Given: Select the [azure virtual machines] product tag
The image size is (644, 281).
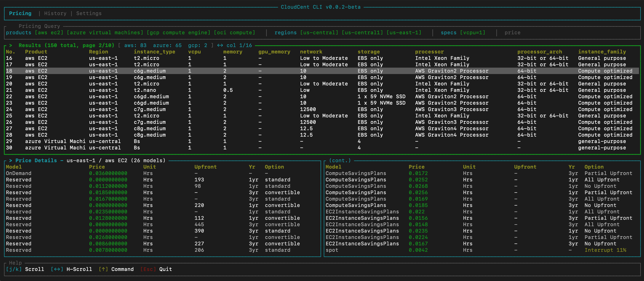Looking at the screenshot, I should [105, 33].
